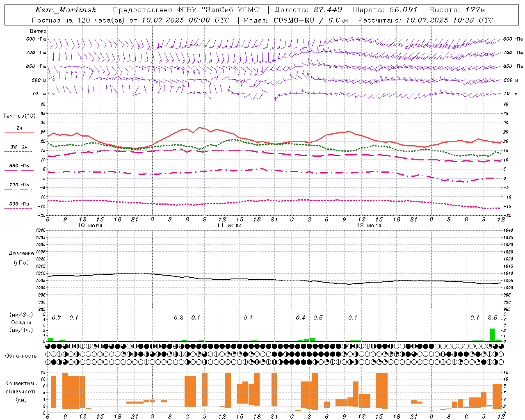Click the "Конвективн." convective cloud label
The height and width of the screenshot is (420, 525).
[21, 383]
